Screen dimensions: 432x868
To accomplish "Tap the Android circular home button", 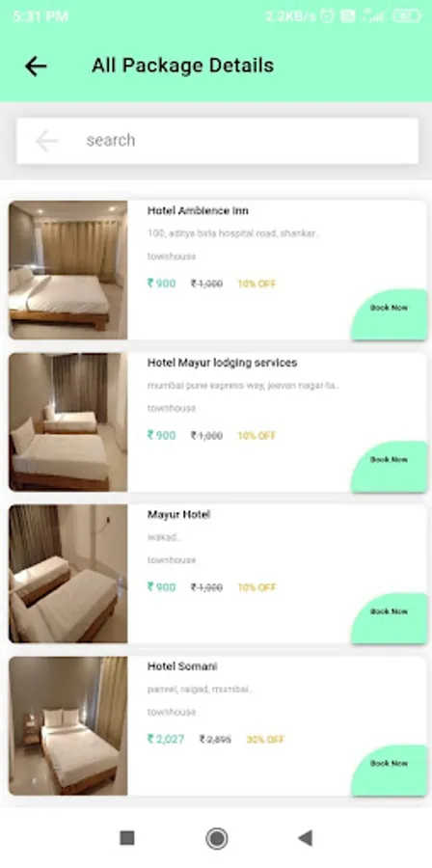I will pyautogui.click(x=216, y=838).
